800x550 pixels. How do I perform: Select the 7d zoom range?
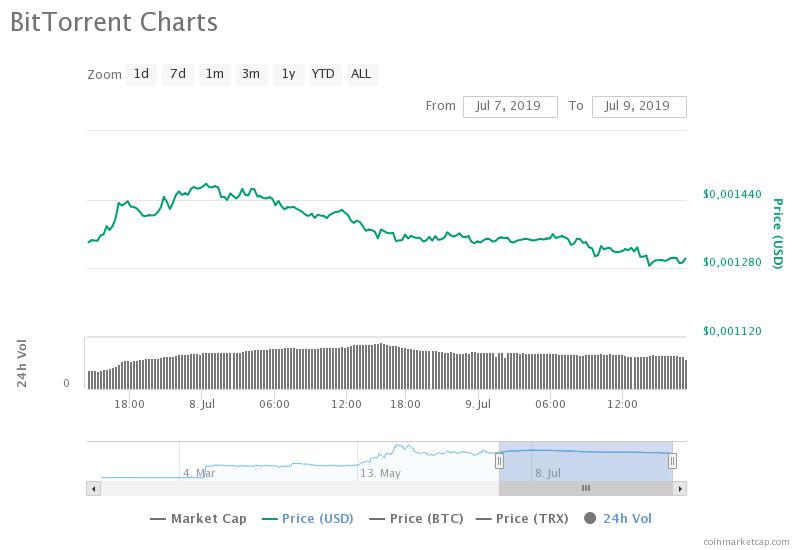(x=178, y=74)
